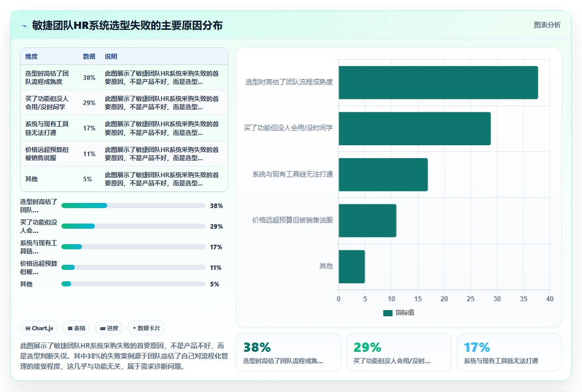Select the Chart.js tag chip
Screen dimensions: 582x392
(x=39, y=328)
